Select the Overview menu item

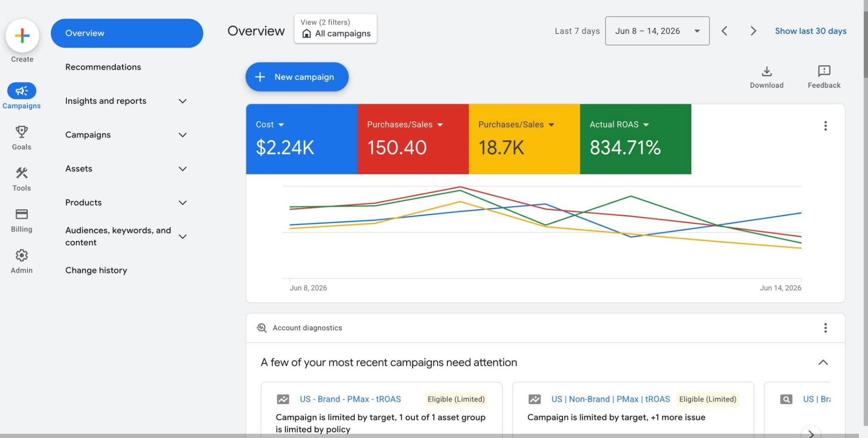tap(127, 33)
